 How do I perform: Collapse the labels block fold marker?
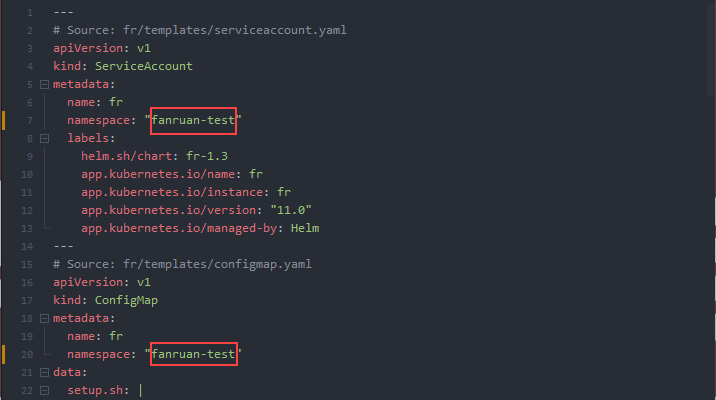pyautogui.click(x=44, y=138)
